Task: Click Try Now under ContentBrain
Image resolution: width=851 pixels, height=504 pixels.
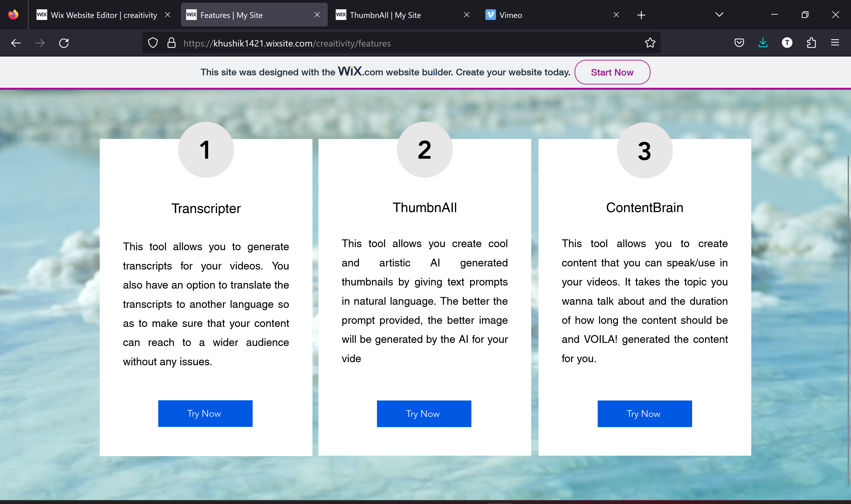Action: point(644,414)
